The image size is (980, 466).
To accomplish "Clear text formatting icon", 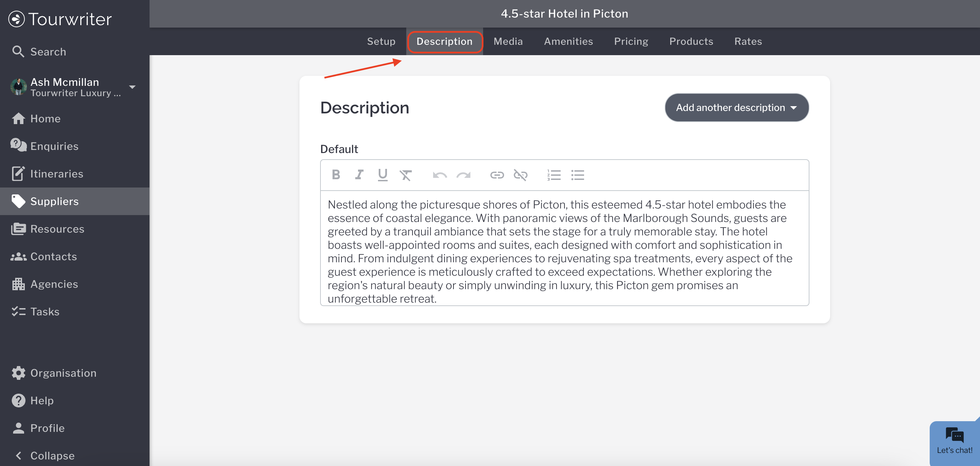I will pyautogui.click(x=406, y=175).
